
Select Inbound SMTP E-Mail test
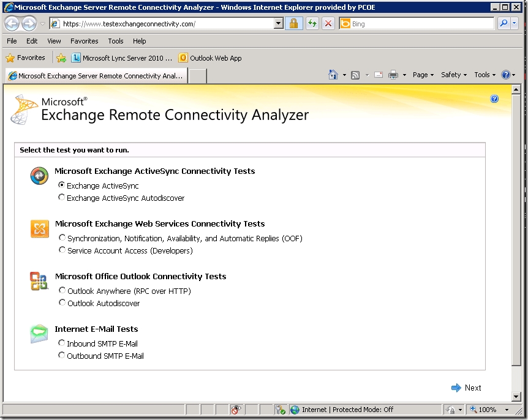(x=61, y=343)
